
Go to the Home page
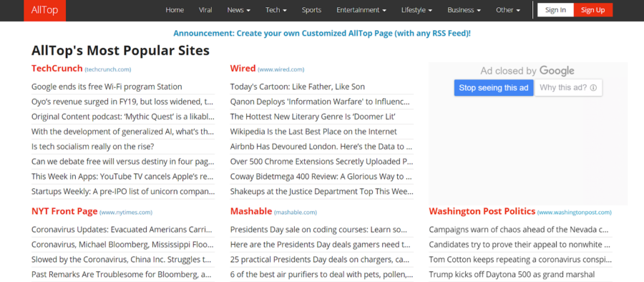pos(175,10)
